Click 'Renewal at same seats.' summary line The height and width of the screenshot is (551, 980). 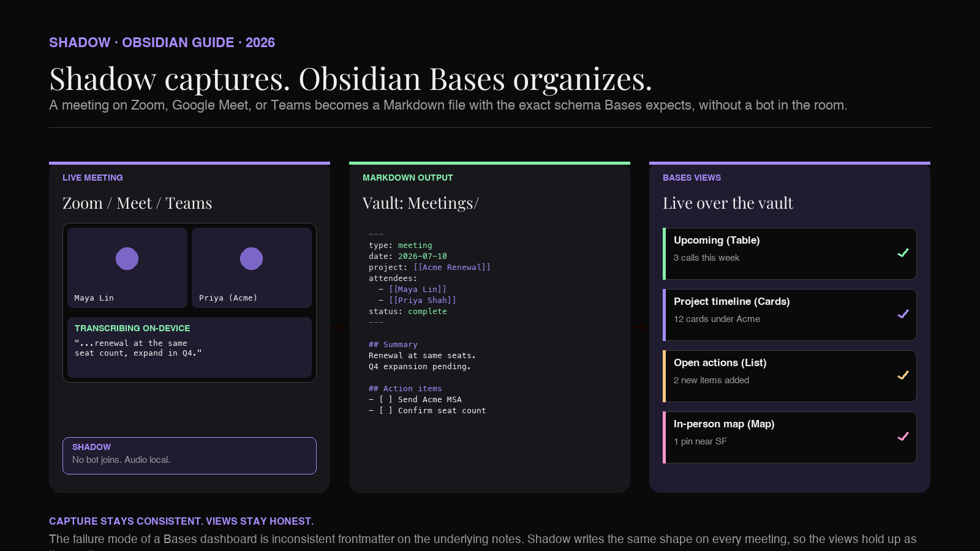point(423,355)
